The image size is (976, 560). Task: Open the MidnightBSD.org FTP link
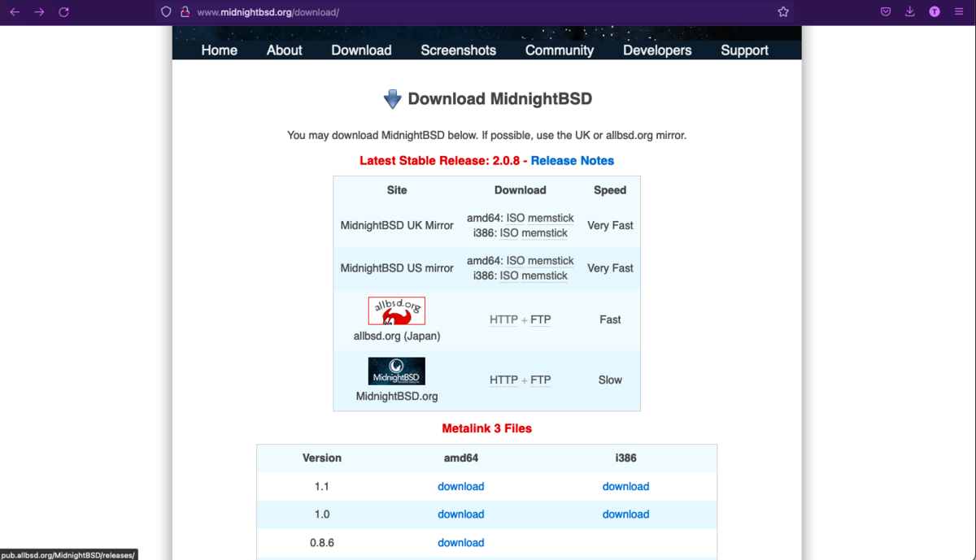540,380
